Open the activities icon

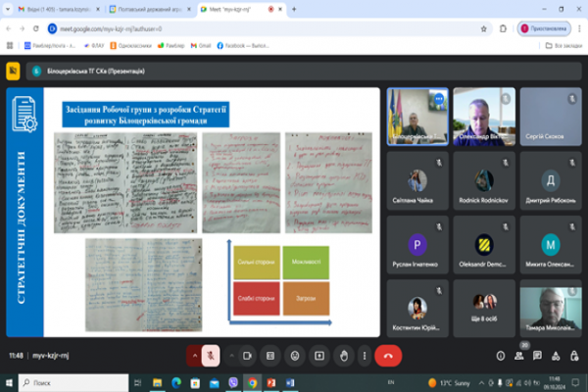(556, 356)
